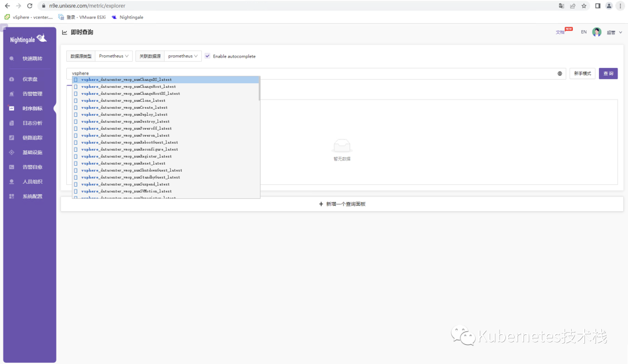Select vsphere_datacenter_vmop_numClone_latest suggestion
This screenshot has height=364, width=628.
[165, 101]
